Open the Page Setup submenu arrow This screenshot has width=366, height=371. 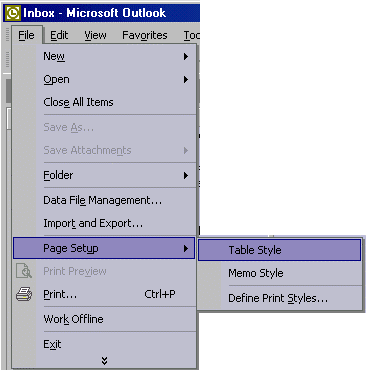coord(186,248)
